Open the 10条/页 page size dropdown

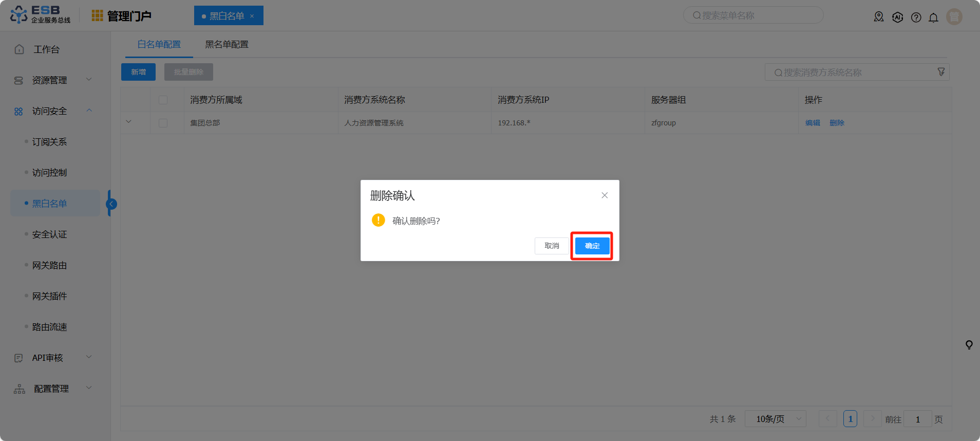pyautogui.click(x=775, y=419)
